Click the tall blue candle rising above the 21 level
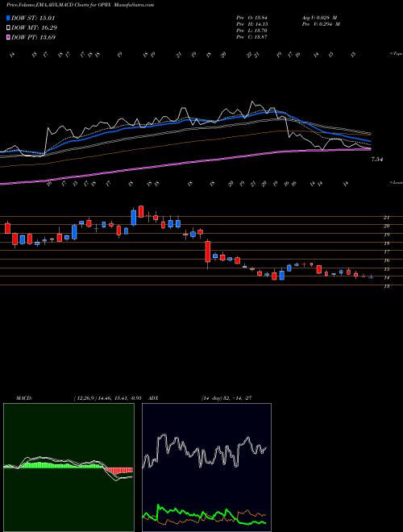This screenshot has height=532, width=403. click(x=134, y=218)
